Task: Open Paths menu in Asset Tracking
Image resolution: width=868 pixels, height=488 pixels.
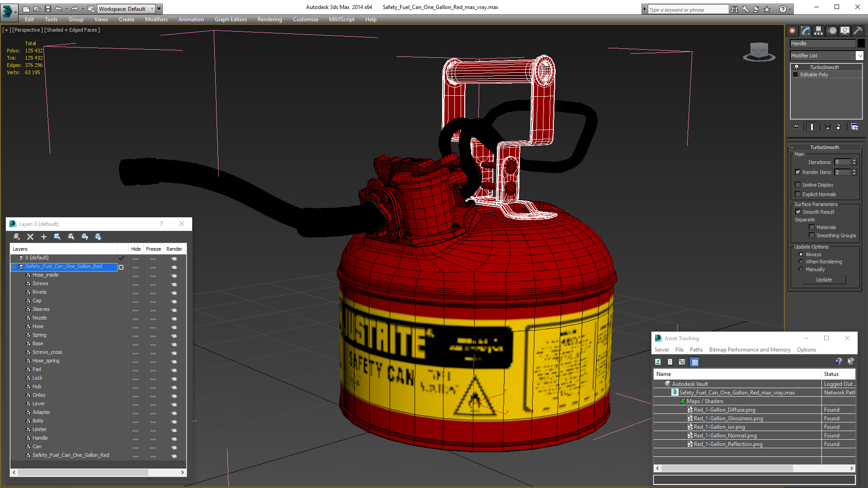Action: pos(696,350)
